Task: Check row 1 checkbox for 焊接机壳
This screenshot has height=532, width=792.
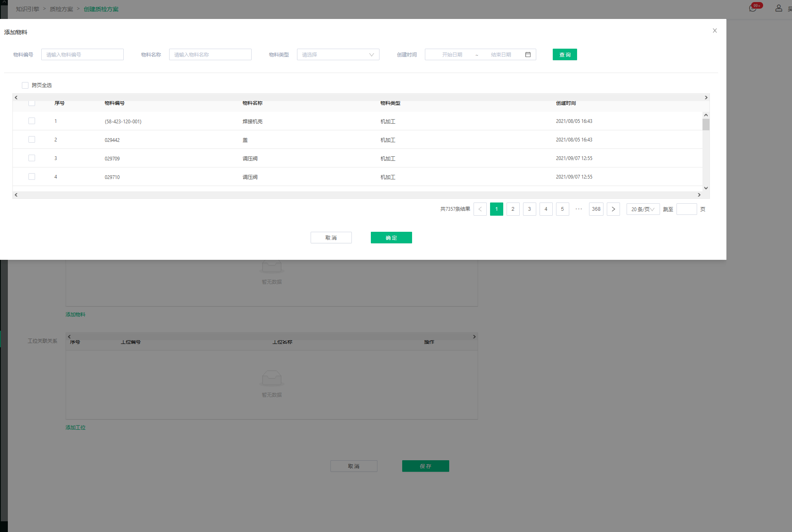Action: pyautogui.click(x=32, y=121)
